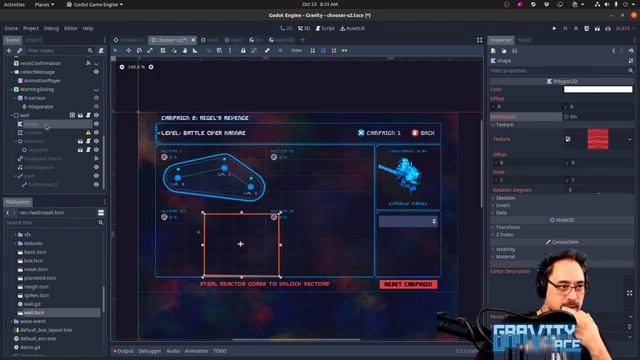Switch to the Script workspace
Viewport: 640px width, 360px height.
pyautogui.click(x=325, y=29)
